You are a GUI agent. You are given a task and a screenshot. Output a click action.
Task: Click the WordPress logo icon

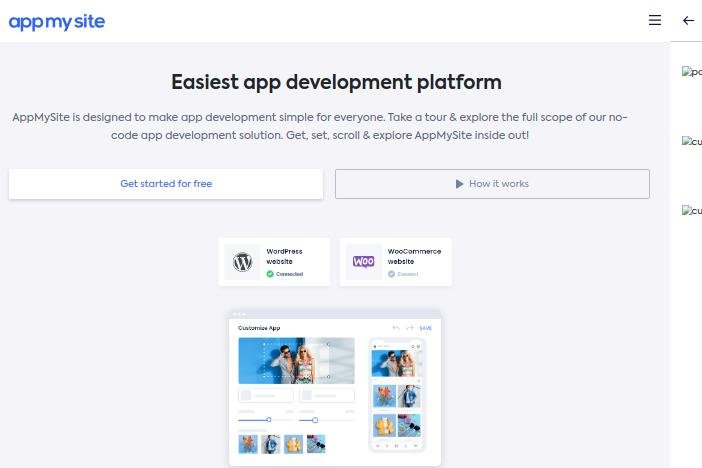(242, 262)
